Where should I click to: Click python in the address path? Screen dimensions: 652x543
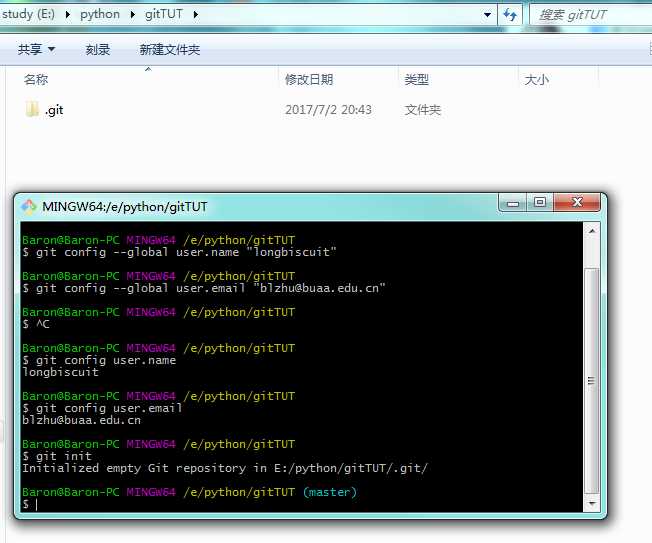100,14
